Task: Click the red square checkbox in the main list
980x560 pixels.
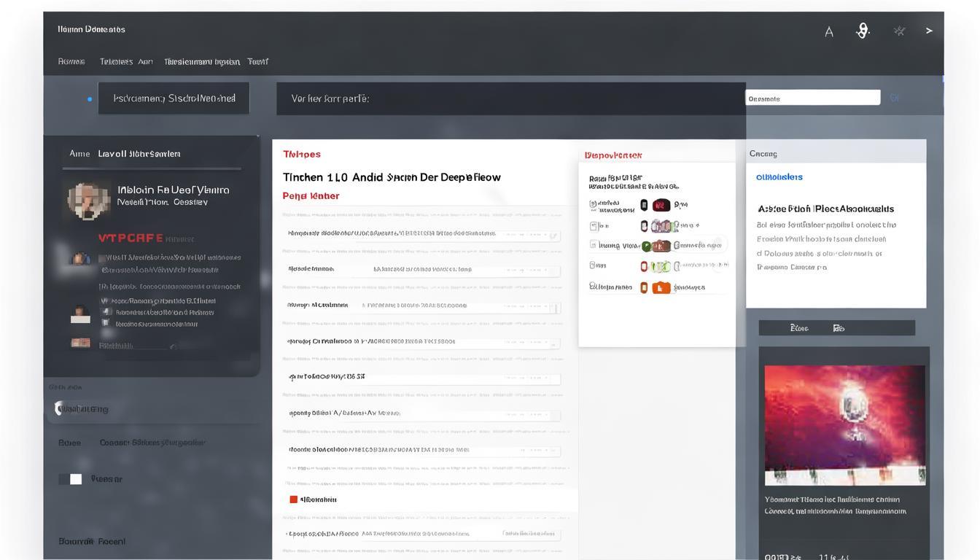Action: 293,499
